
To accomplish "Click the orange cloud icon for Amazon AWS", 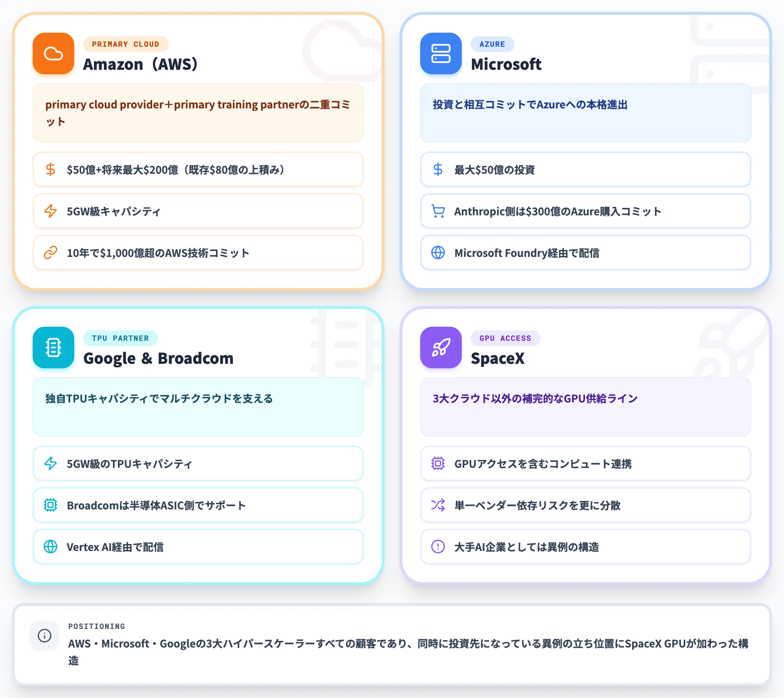I will pos(53,53).
